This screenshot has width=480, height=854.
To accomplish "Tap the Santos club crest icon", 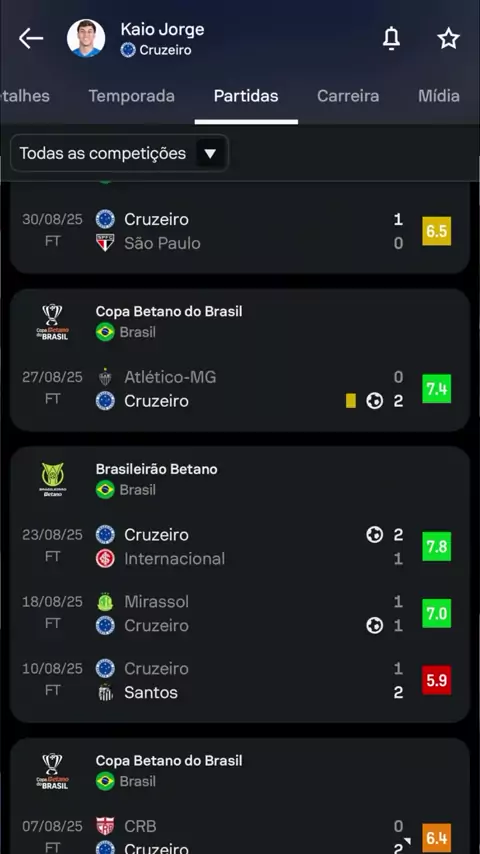I will (x=105, y=692).
